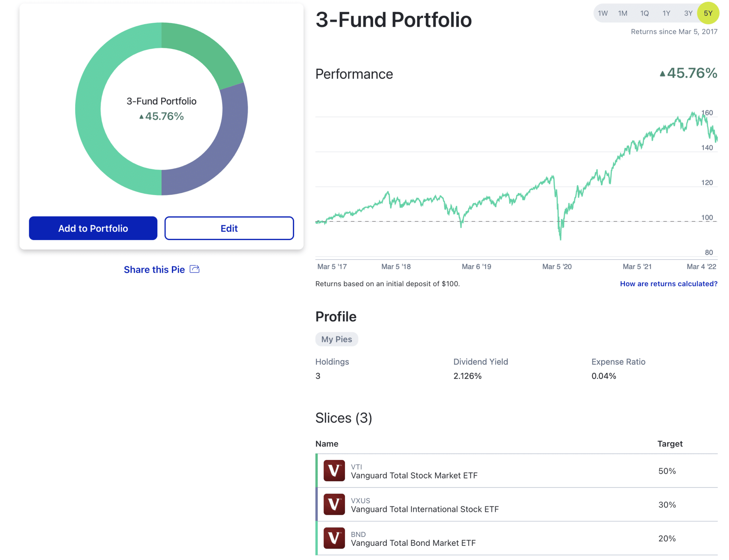The image size is (729, 560).
Task: Click the Returns since Mar 5, 2017 text
Action: [x=674, y=32]
